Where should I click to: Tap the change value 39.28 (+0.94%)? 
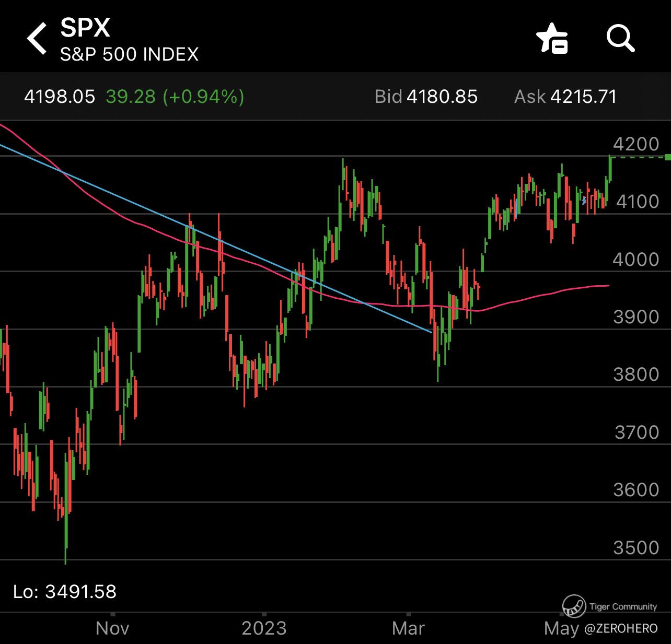pos(175,97)
